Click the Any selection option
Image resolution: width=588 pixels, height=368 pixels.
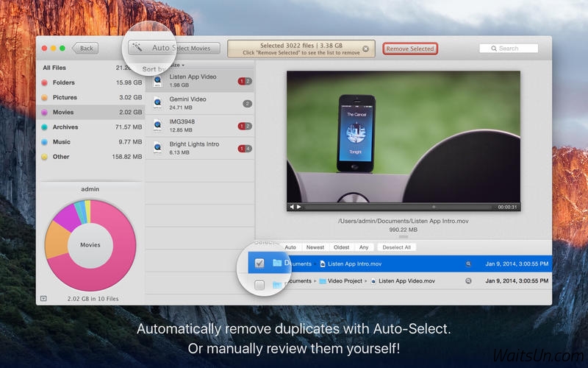tap(364, 247)
